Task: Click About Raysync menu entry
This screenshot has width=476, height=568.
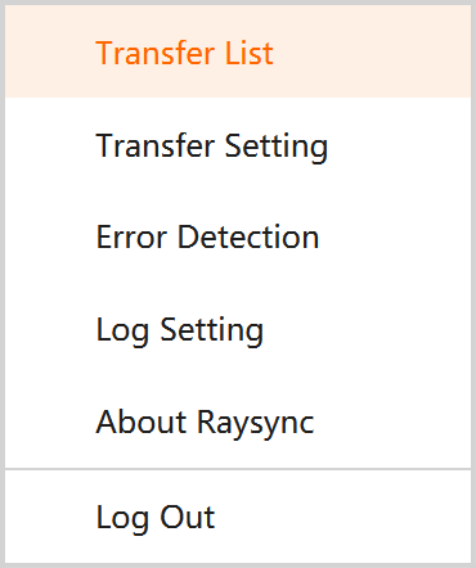Action: (238, 422)
